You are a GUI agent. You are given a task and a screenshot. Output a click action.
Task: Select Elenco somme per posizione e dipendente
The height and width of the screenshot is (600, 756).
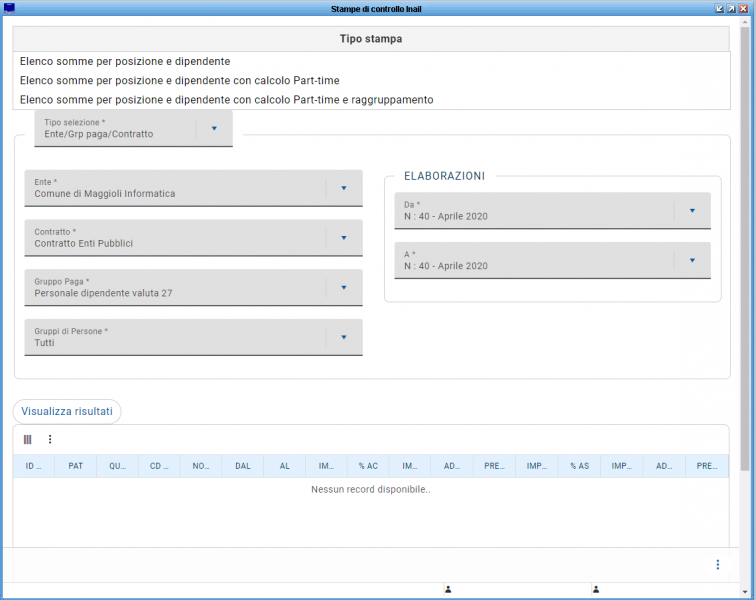371,61
